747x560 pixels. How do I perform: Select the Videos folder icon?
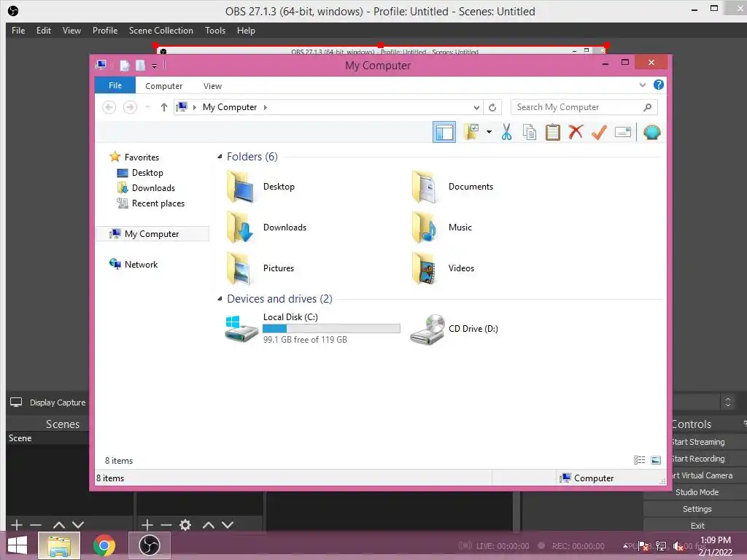424,268
